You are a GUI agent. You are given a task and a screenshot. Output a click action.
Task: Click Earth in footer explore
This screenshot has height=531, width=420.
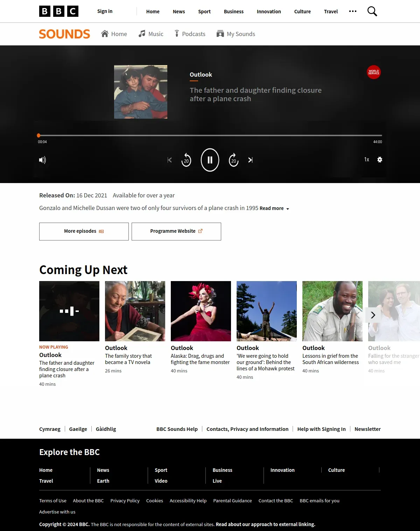coord(103,481)
